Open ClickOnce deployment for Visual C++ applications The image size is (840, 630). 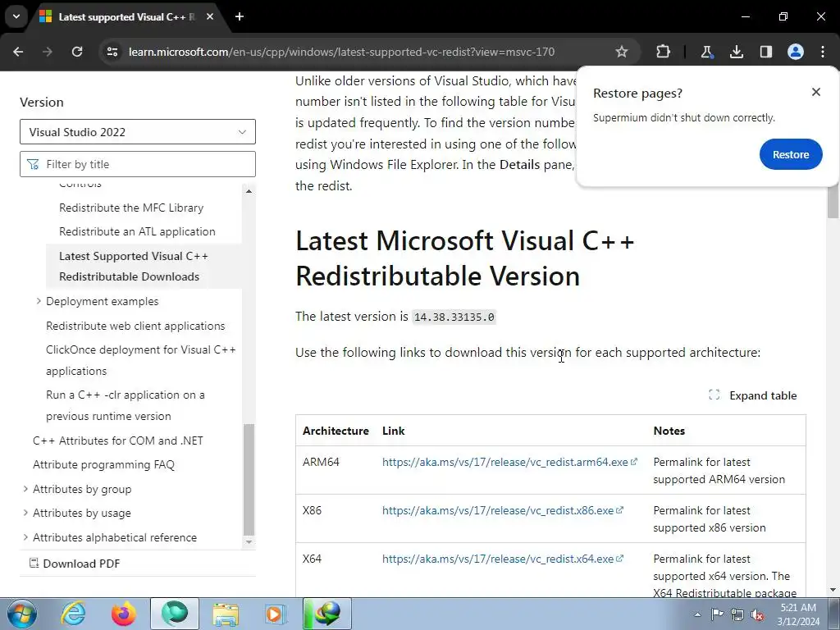[141, 360]
